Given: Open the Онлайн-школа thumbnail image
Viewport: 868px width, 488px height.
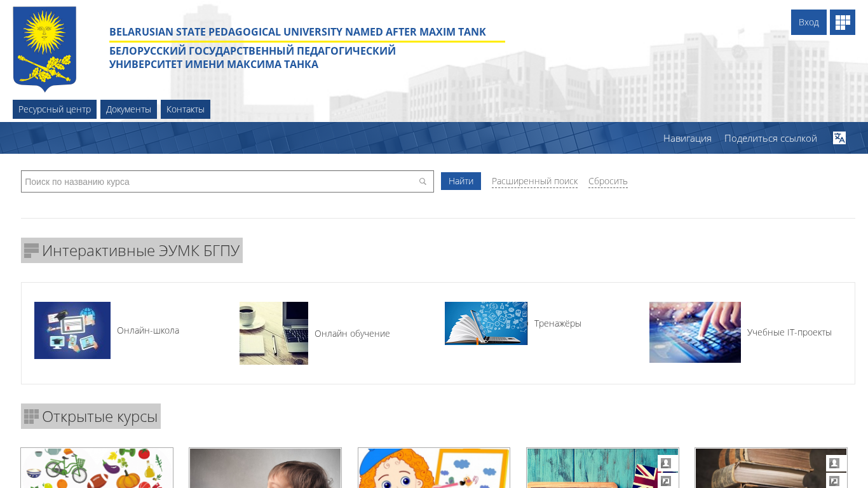Looking at the screenshot, I should (72, 330).
